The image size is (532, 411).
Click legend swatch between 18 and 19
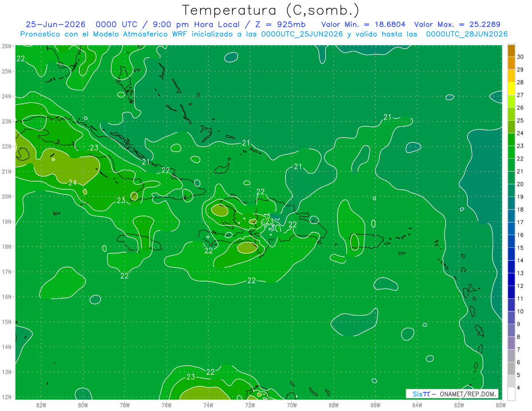(x=511, y=203)
